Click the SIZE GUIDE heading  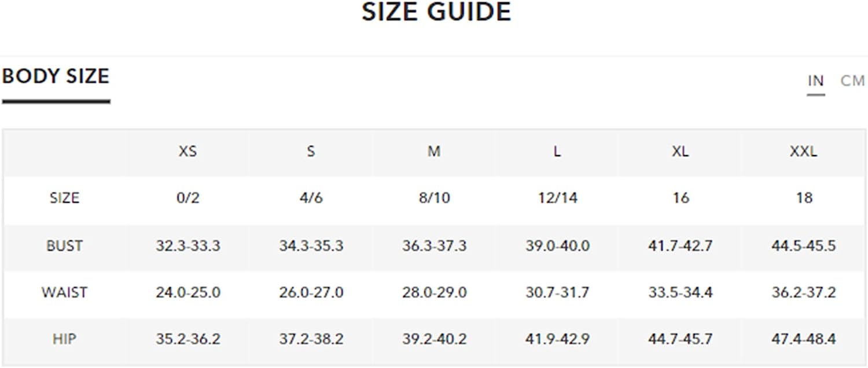[436, 12]
